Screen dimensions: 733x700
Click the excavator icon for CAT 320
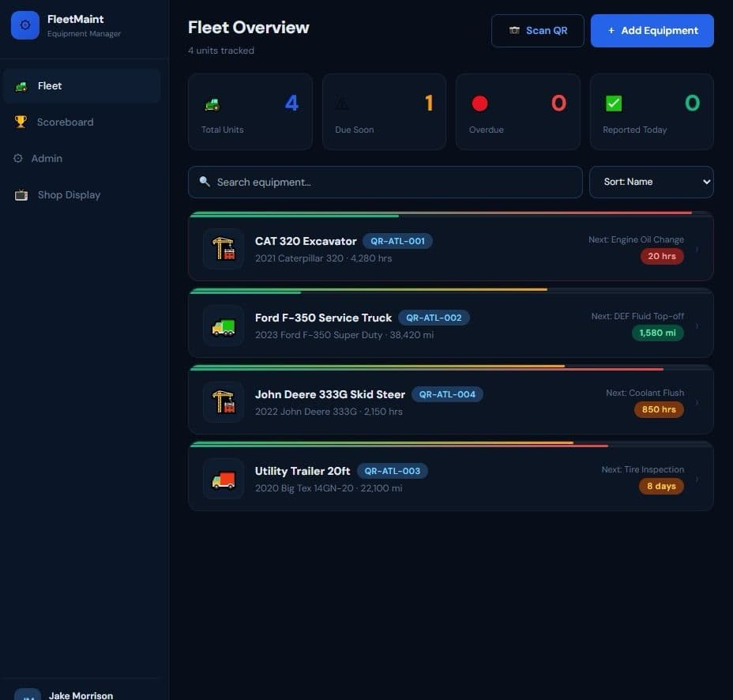[x=223, y=248]
